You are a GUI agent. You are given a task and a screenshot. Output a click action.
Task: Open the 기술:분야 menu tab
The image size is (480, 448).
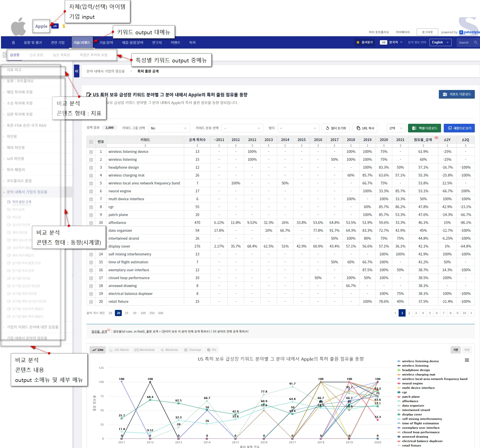(106, 43)
